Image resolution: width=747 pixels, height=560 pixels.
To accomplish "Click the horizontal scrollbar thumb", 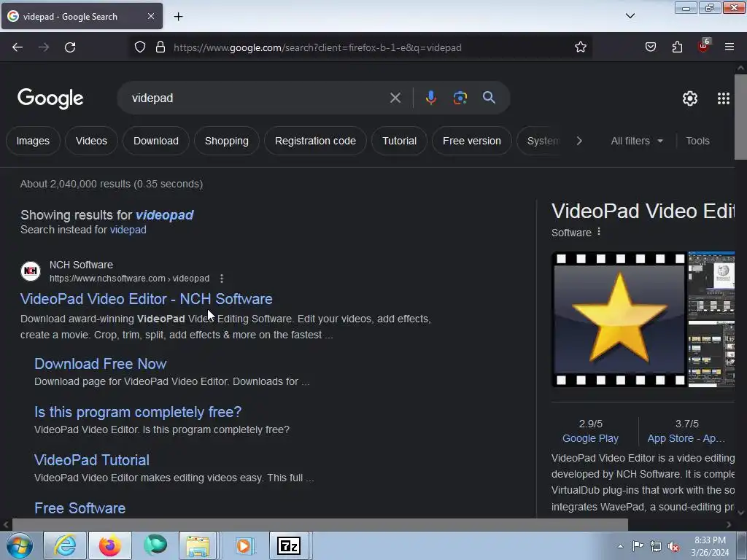I will (320, 525).
